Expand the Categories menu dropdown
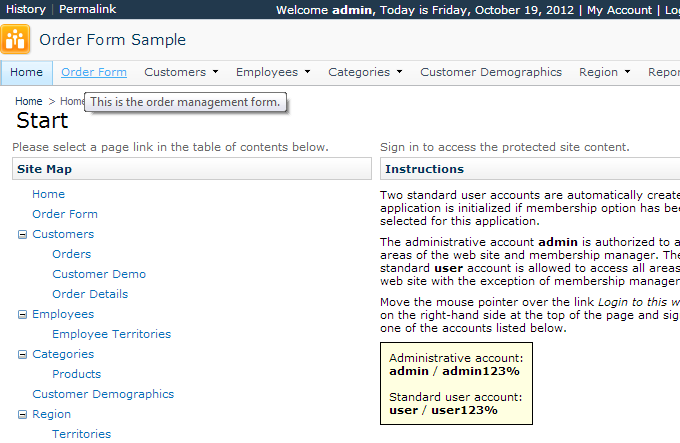Viewport: 680px width, 443px height. click(365, 72)
